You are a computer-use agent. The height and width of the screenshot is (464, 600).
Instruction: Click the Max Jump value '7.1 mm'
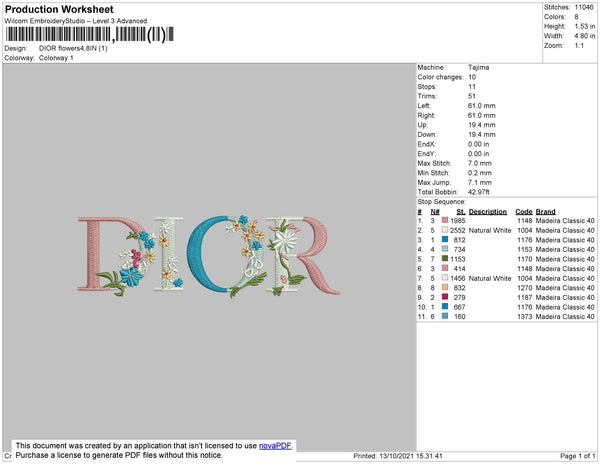[x=480, y=182]
